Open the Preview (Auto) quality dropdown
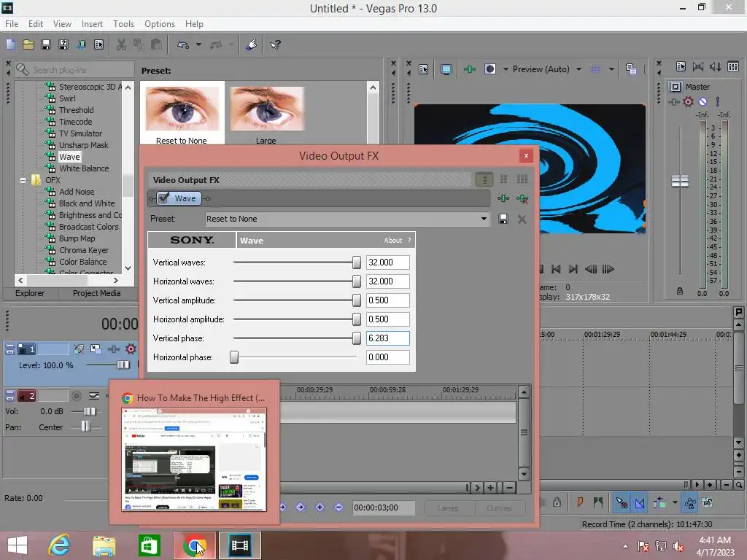This screenshot has width=747, height=560. point(578,69)
